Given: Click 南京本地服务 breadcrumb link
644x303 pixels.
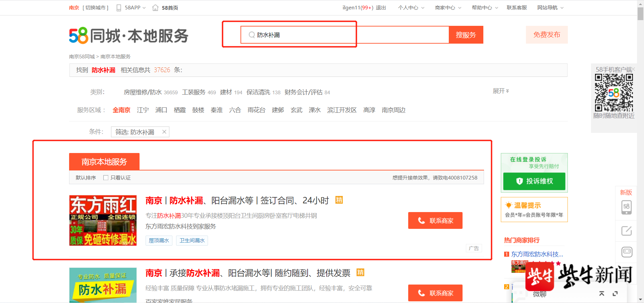Looking at the screenshot, I should click(115, 57).
